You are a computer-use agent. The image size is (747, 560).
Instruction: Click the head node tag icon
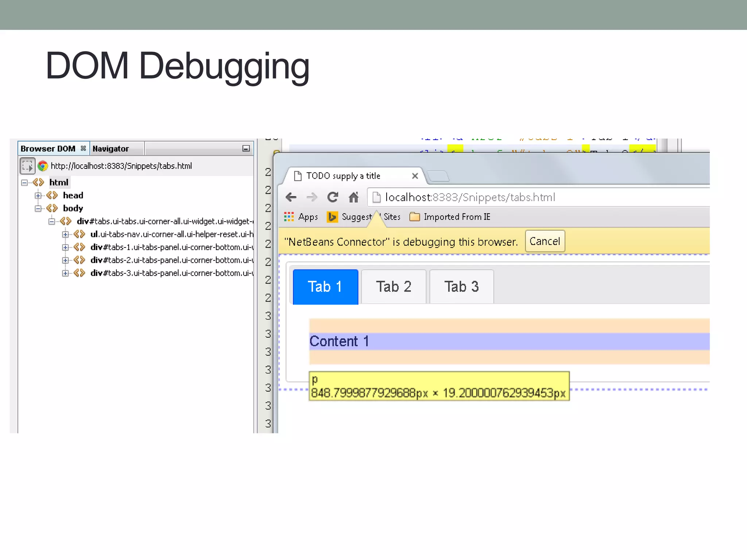[x=52, y=195]
